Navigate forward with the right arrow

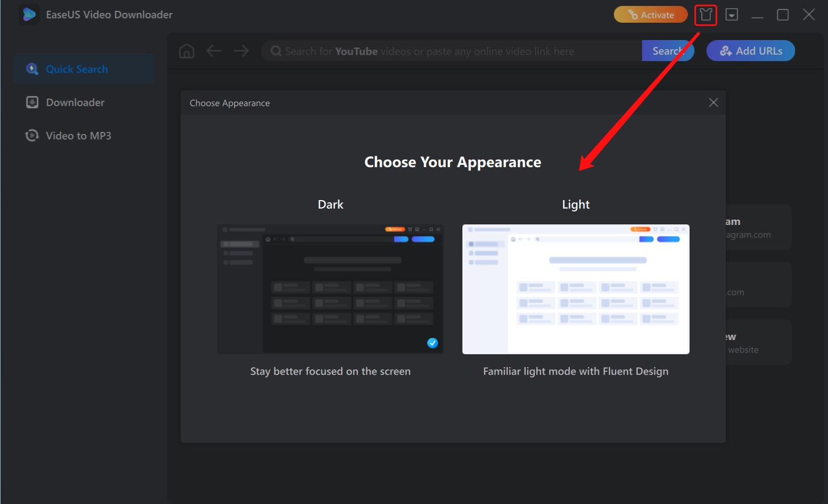(x=241, y=51)
